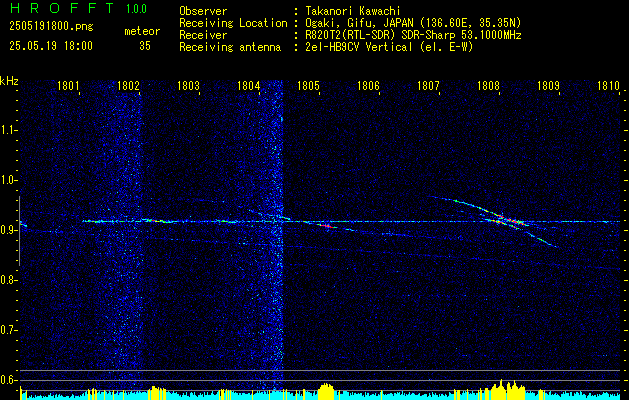Click the R820T2(RTL-SDR) SDR-Sharp 53.1000MHz text
The image size is (629, 400).
click(413, 35)
